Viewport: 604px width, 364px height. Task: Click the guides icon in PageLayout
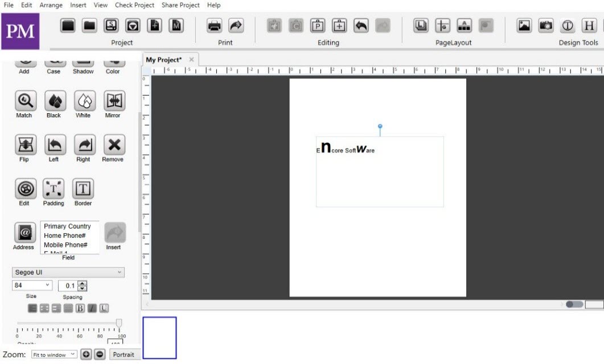point(442,26)
